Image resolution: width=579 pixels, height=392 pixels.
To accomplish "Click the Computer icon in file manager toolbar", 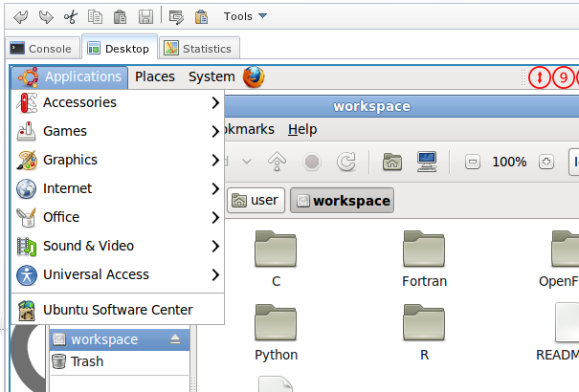I will click(x=427, y=162).
